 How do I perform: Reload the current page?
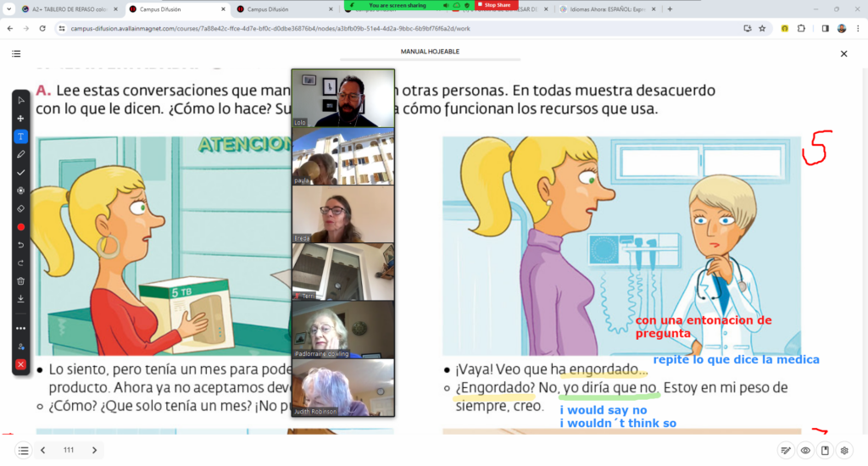pos(42,28)
